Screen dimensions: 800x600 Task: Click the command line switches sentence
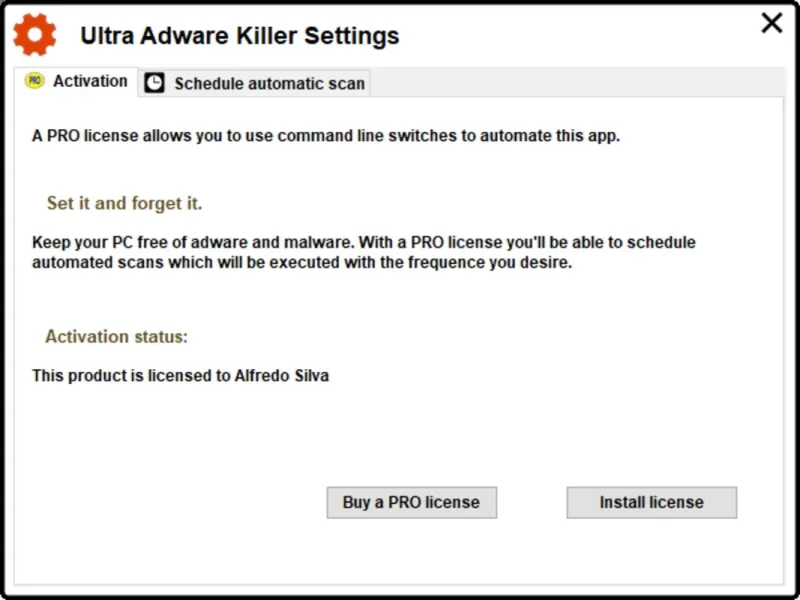click(326, 136)
